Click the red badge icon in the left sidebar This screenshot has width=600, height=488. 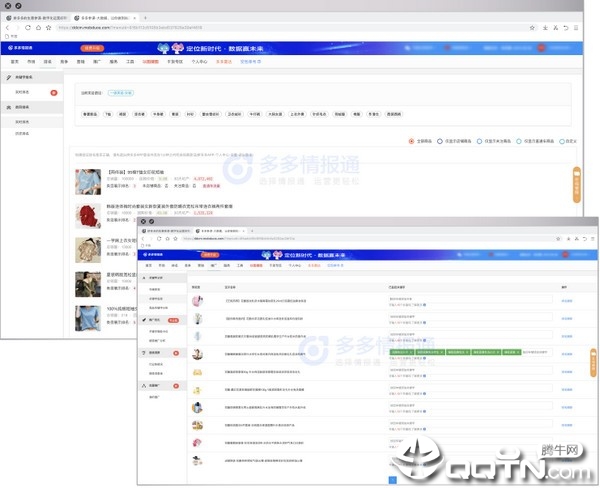pyautogui.click(x=53, y=92)
